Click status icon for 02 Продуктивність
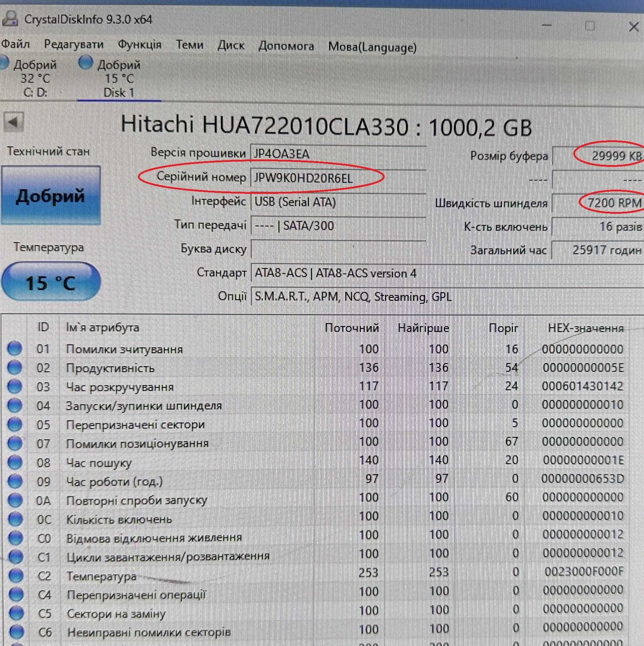 [x=15, y=367]
